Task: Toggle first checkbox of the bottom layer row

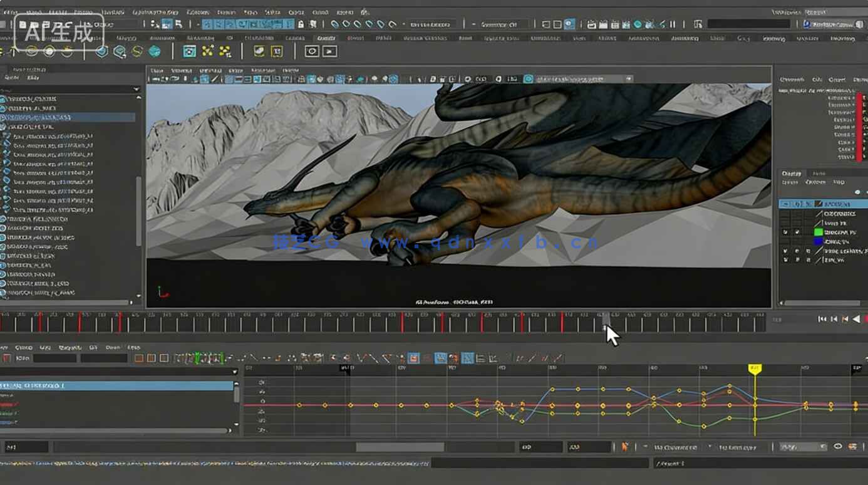Action: pos(785,259)
